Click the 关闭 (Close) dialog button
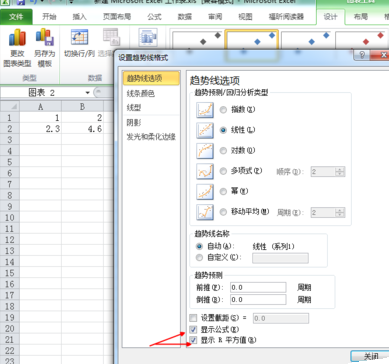Viewport: 389px width, 364px height. point(370,356)
